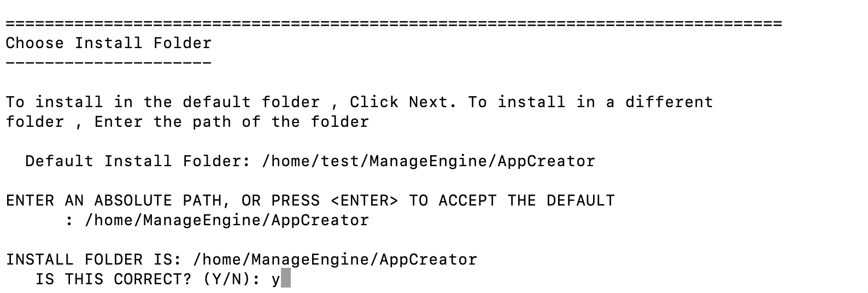
Task: Click the path after "INSTALL FOLDER IS:"
Action: (x=335, y=260)
